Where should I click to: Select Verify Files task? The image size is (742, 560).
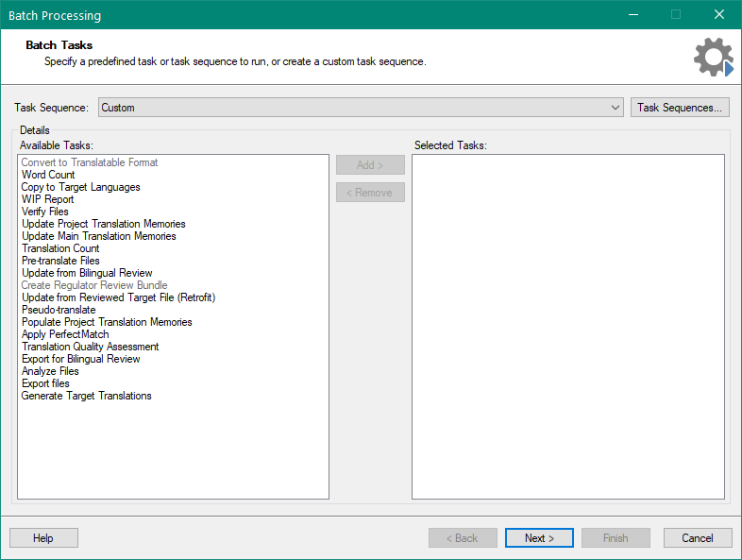[45, 212]
